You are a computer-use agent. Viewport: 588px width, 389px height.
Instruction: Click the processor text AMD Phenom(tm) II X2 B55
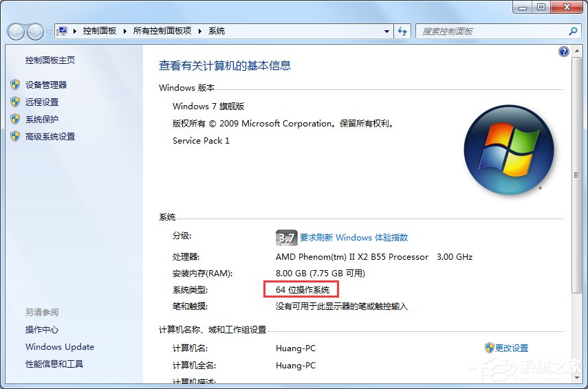click(x=331, y=257)
